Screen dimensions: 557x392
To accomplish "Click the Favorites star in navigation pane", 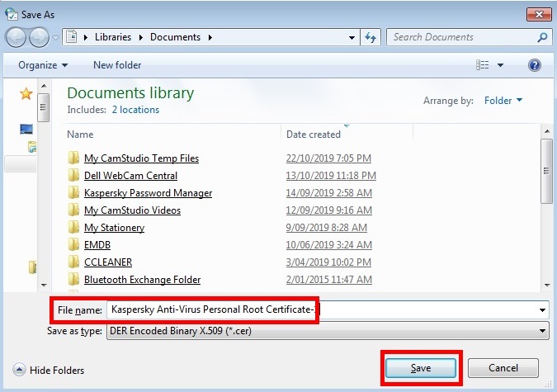I will click(x=26, y=94).
